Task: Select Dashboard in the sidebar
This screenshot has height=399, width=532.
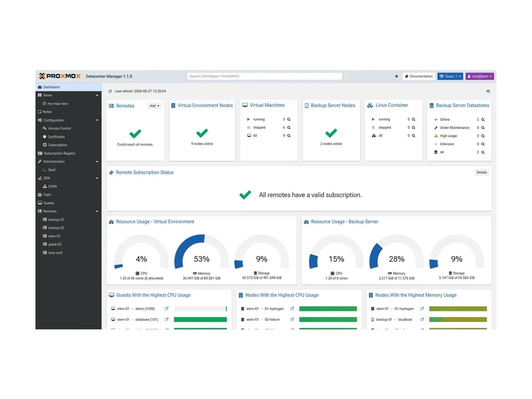Action: click(x=69, y=87)
